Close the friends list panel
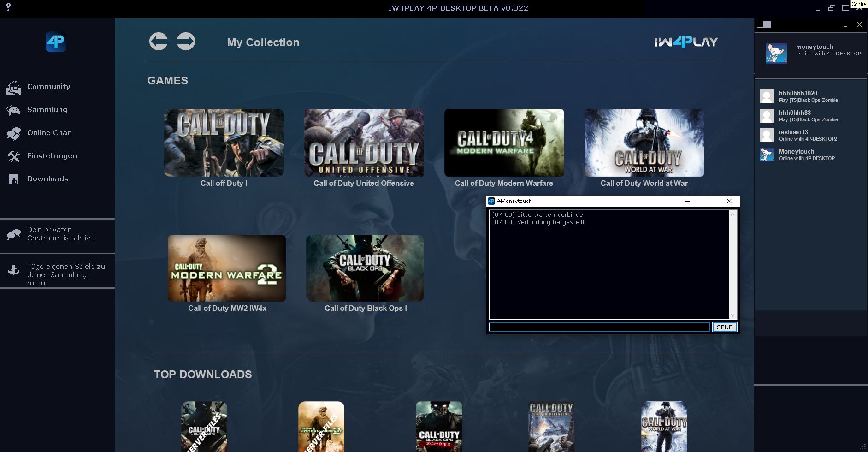Screen dimensions: 868x452 (x=859, y=24)
